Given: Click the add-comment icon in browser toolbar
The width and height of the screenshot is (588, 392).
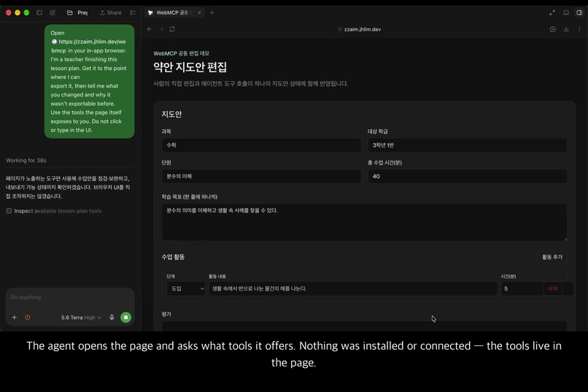Looking at the screenshot, I should click(x=553, y=29).
